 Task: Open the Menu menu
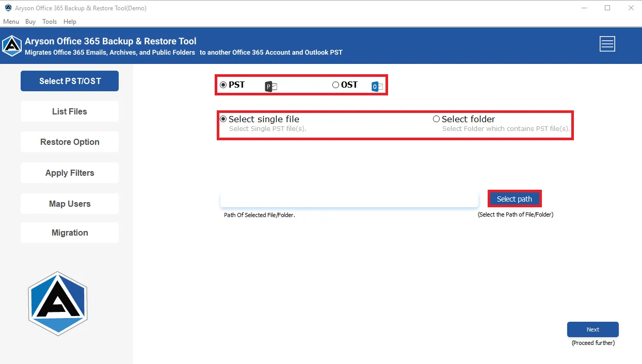pos(11,22)
